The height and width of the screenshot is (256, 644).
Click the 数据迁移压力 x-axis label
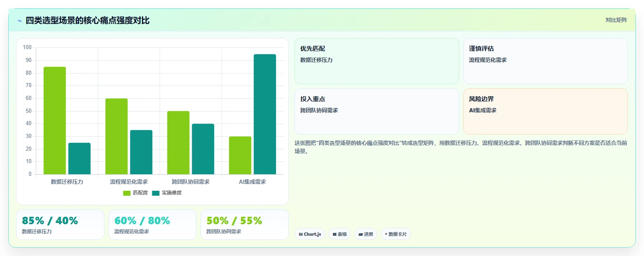pos(67,182)
